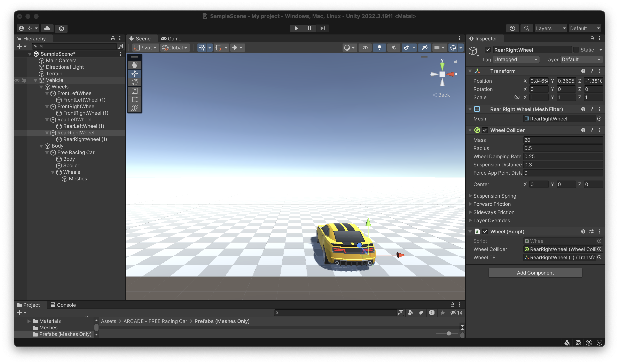Select the Rotate tool in the scene toolbar
Screen dimensions: 619x364
(134, 82)
